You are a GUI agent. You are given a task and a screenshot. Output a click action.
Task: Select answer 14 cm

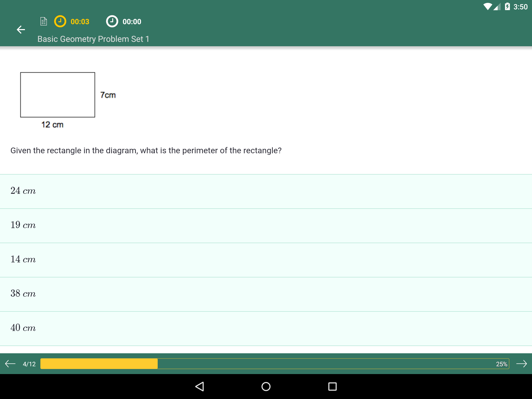point(266,260)
